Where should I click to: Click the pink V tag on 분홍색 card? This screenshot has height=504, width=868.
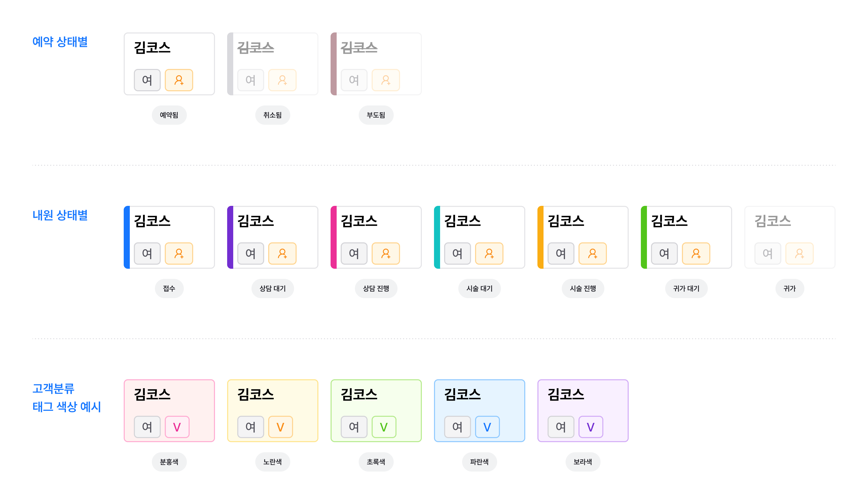pyautogui.click(x=177, y=427)
